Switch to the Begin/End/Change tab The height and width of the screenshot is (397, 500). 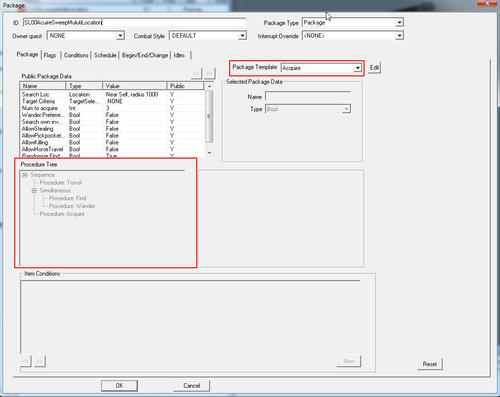pos(145,55)
